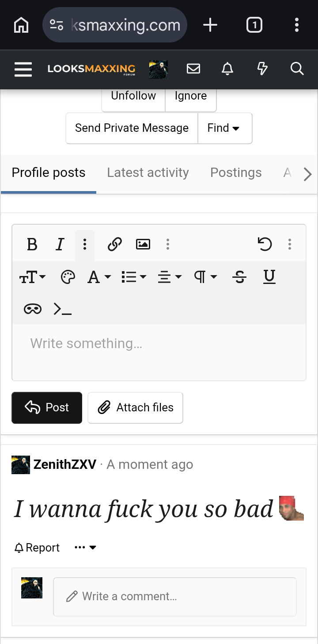
Task: Toggle bold formatting in editor
Action: point(32,244)
